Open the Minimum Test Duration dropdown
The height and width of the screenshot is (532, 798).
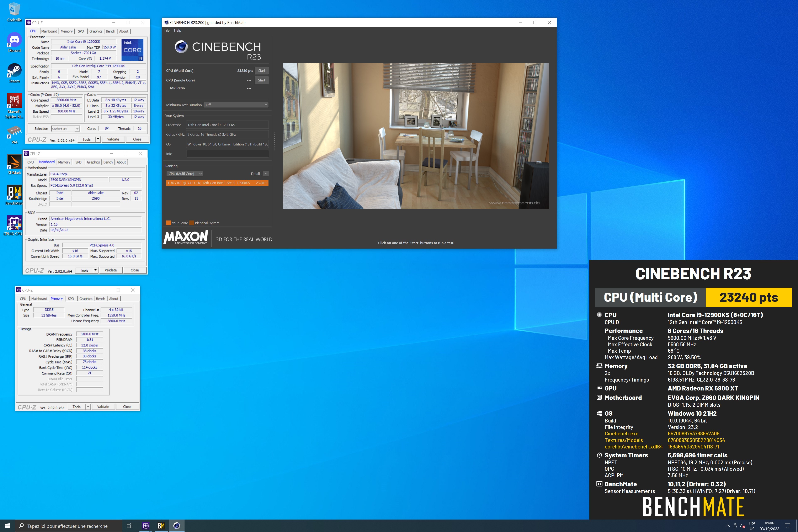236,105
